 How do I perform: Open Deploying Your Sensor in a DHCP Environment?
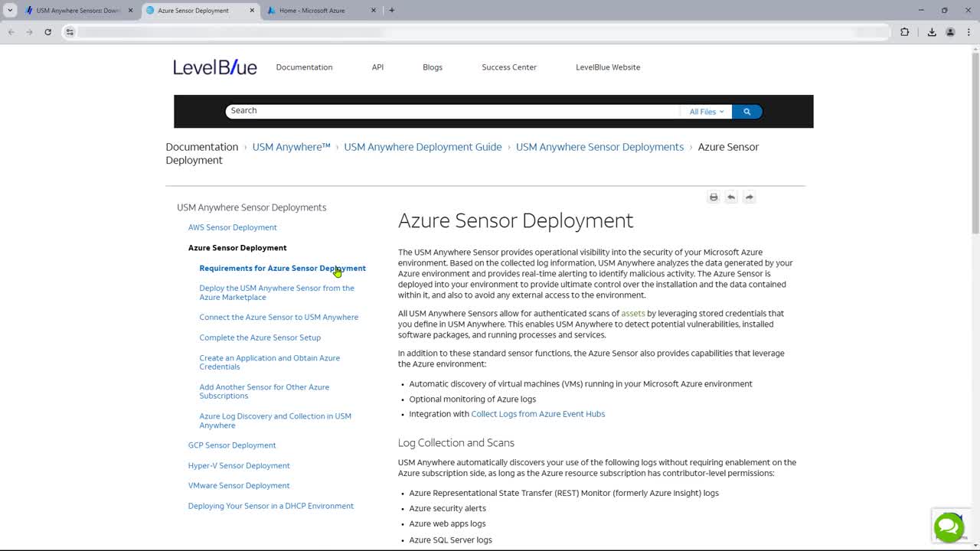(x=271, y=506)
